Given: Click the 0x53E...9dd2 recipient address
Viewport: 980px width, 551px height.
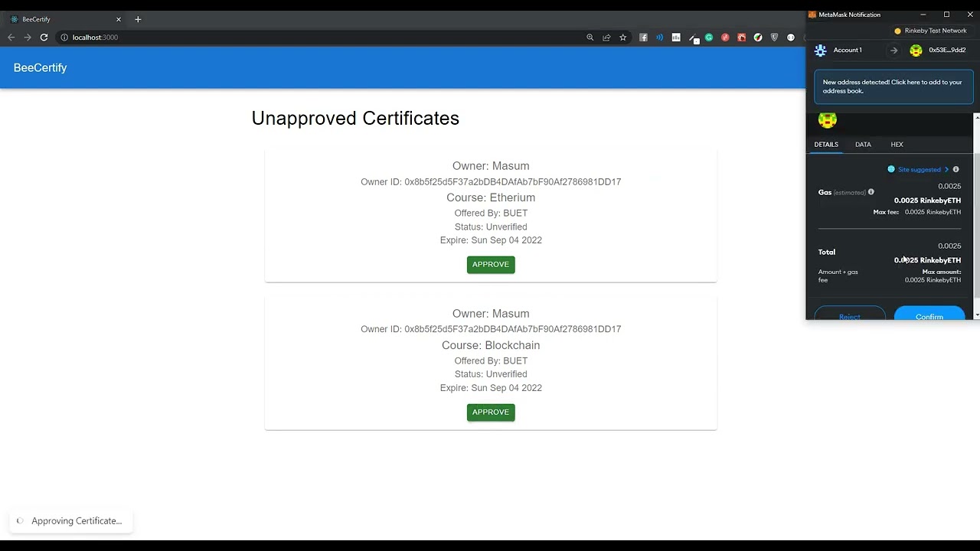Looking at the screenshot, I should (947, 51).
